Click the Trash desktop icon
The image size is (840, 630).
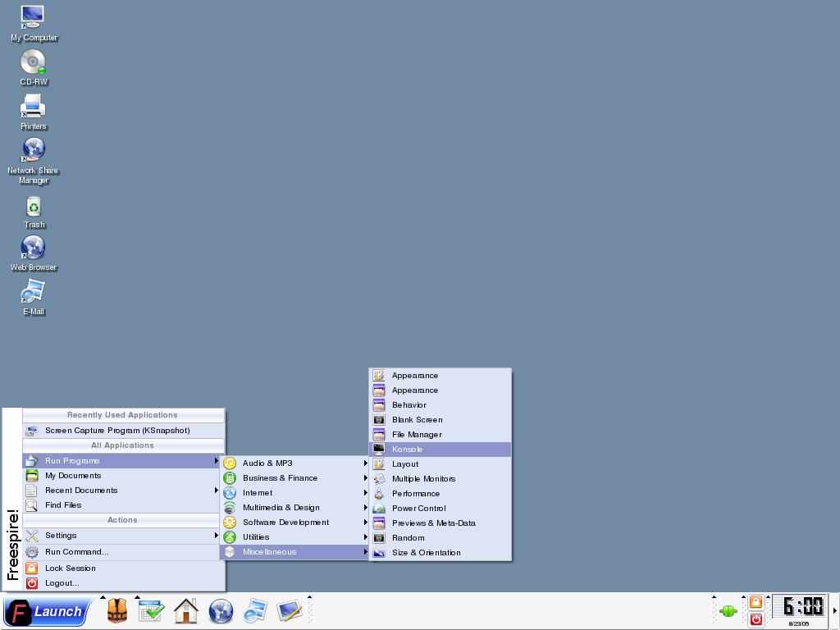34,212
